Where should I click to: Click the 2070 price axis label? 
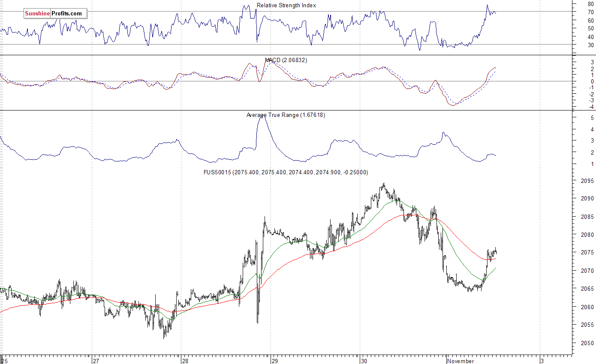coord(587,271)
